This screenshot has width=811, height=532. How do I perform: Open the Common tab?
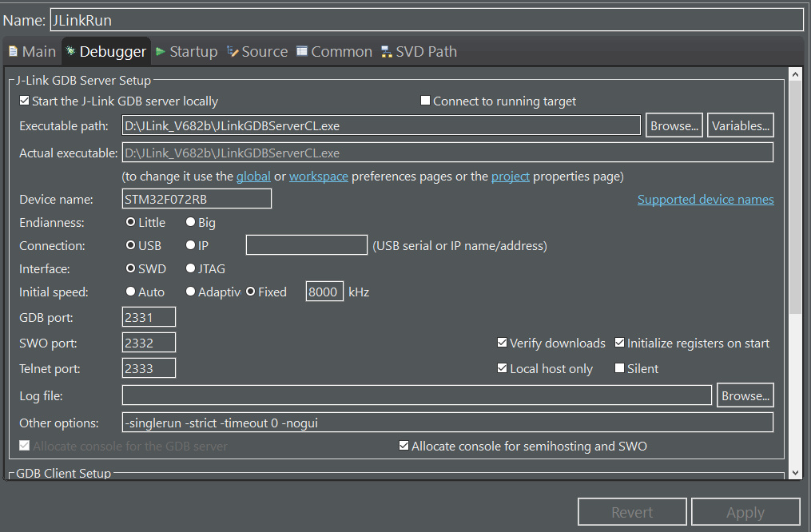click(335, 51)
